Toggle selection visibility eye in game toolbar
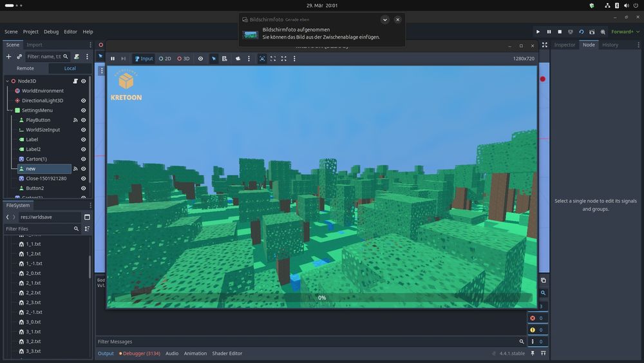This screenshot has width=644, height=363. [200, 59]
